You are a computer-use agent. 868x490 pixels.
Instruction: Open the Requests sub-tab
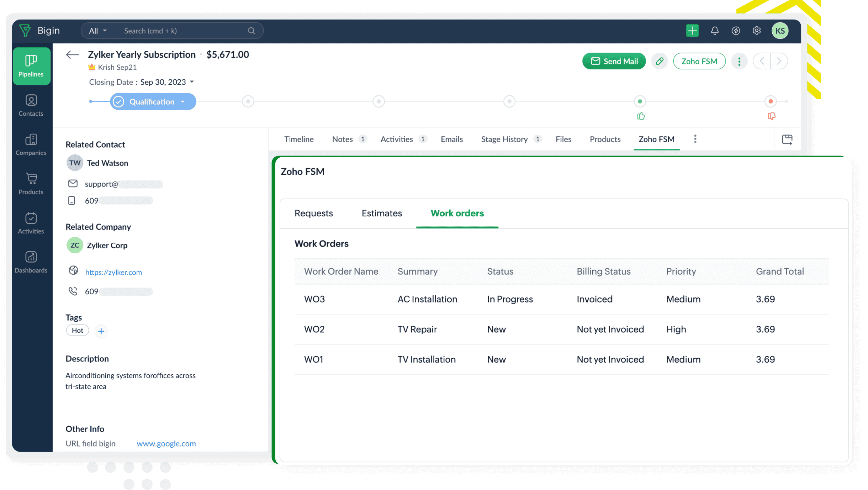tap(313, 213)
